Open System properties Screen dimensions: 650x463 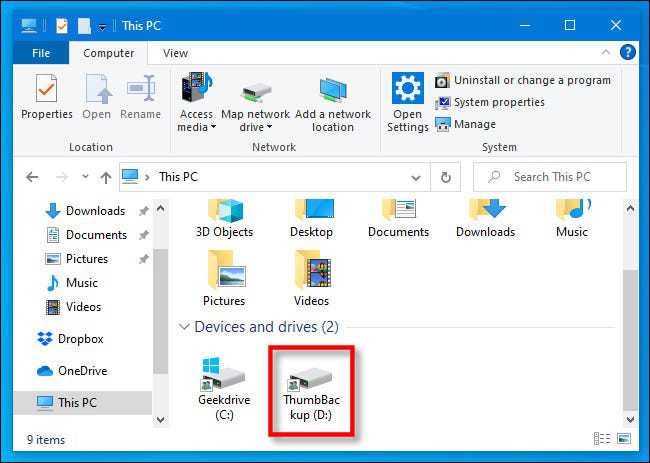pos(489,102)
